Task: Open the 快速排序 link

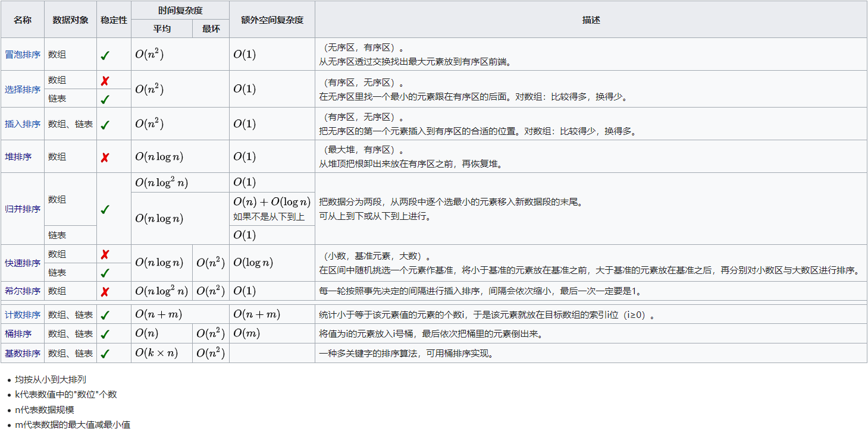Action: (23, 263)
